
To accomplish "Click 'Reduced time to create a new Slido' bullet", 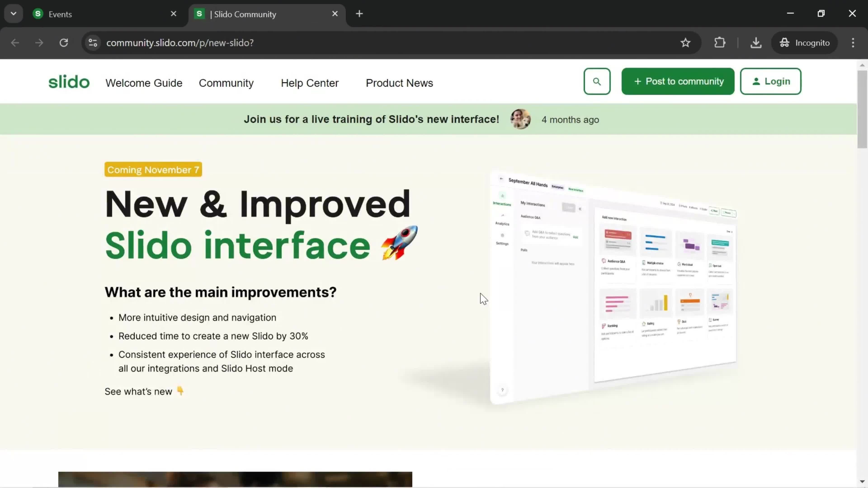I will point(213,336).
